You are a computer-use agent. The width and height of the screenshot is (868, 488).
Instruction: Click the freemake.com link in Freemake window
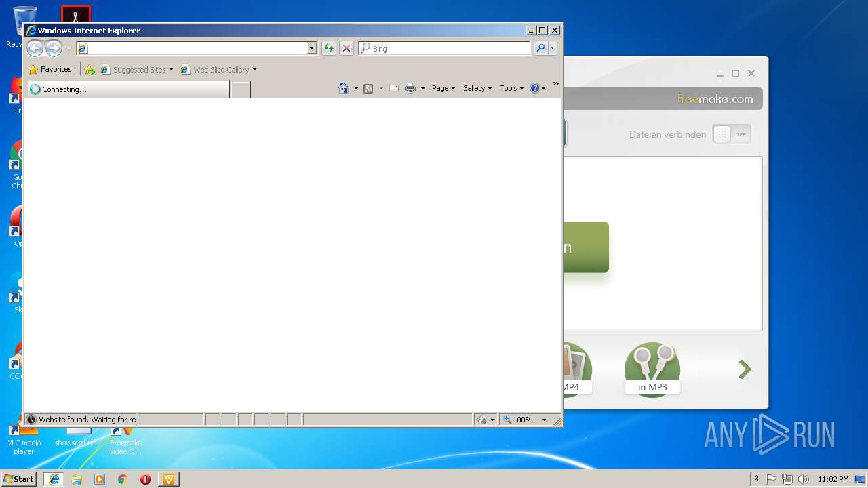pyautogui.click(x=715, y=99)
